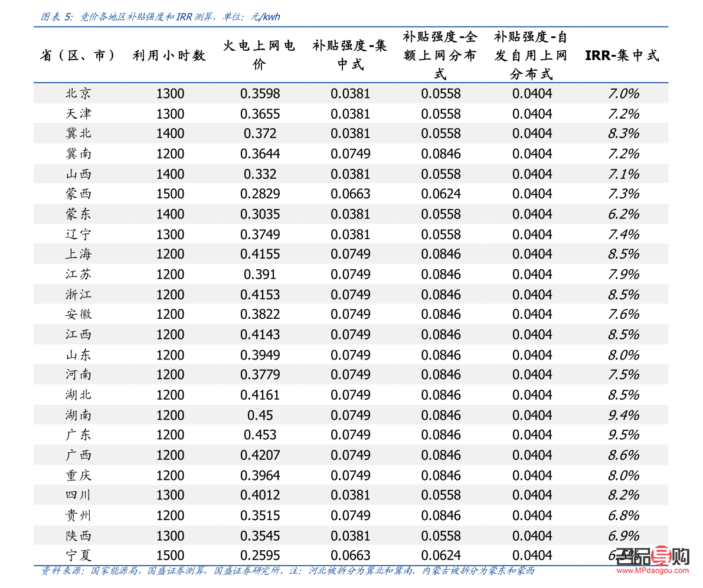Click 0.0624 subsidy in the 蒙西 row

(441, 194)
